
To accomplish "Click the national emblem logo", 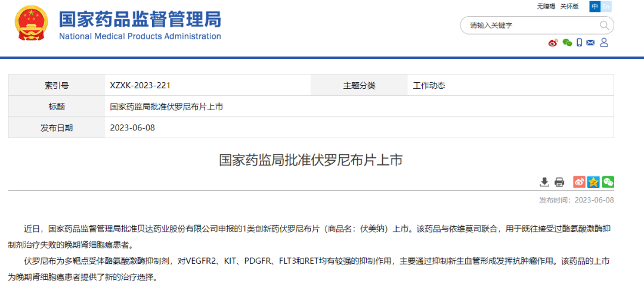I will tap(32, 23).
